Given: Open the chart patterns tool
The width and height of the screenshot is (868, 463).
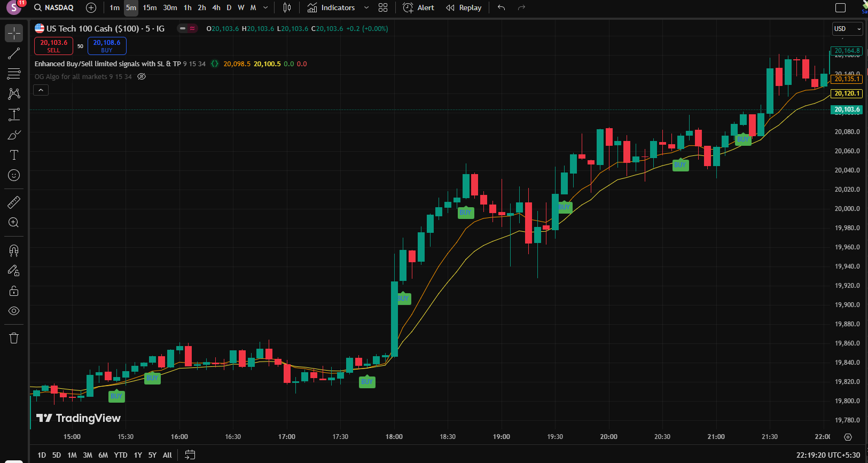Looking at the screenshot, I should pos(14,94).
